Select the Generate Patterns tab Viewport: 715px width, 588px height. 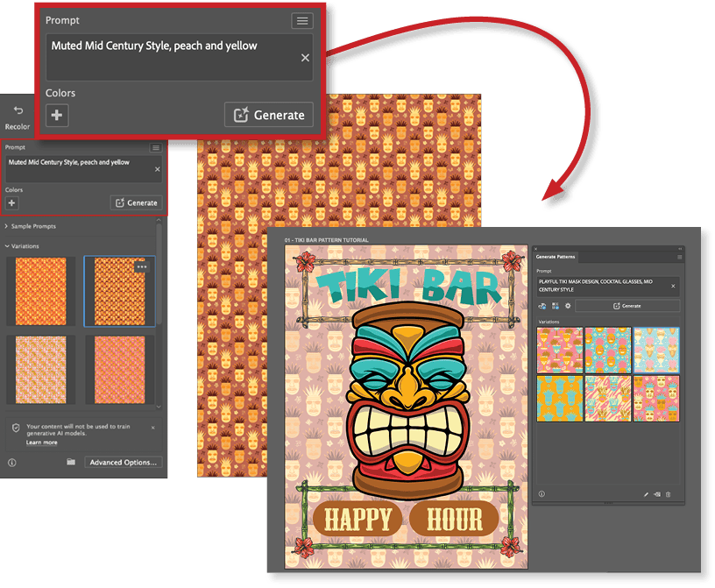(556, 257)
